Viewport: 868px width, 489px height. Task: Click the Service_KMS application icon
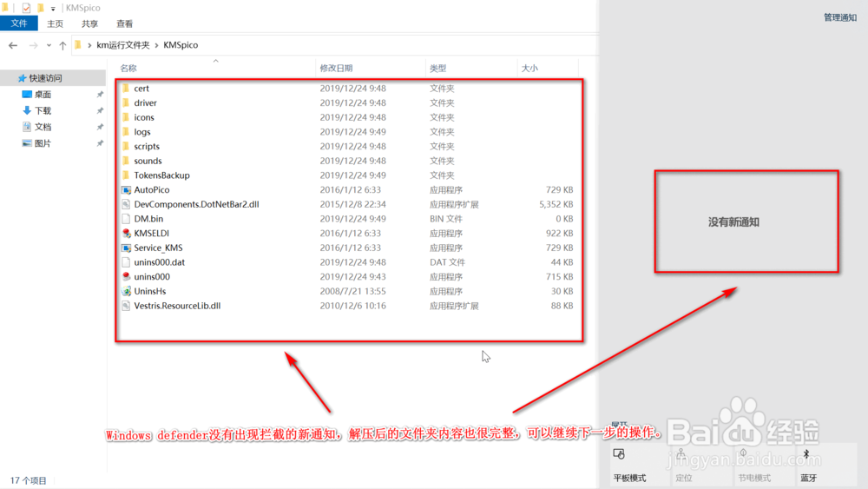click(x=126, y=248)
